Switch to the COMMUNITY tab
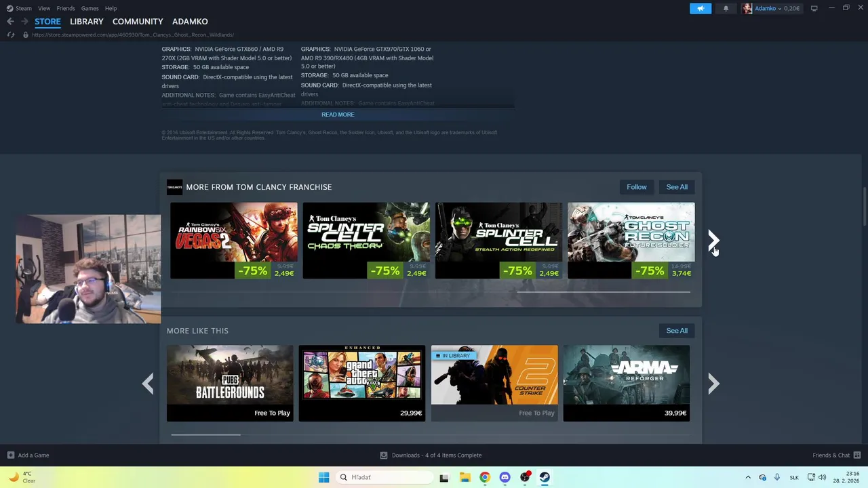This screenshot has height=488, width=868. click(138, 22)
